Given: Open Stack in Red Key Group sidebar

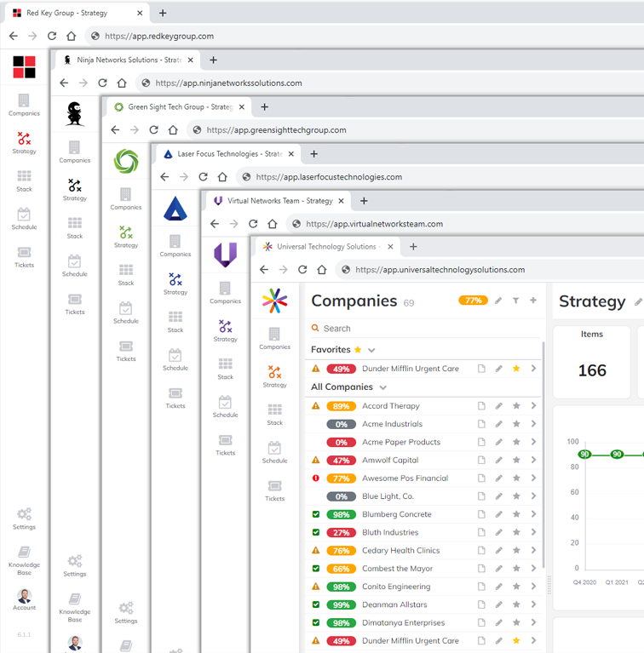Looking at the screenshot, I should click(x=24, y=180).
